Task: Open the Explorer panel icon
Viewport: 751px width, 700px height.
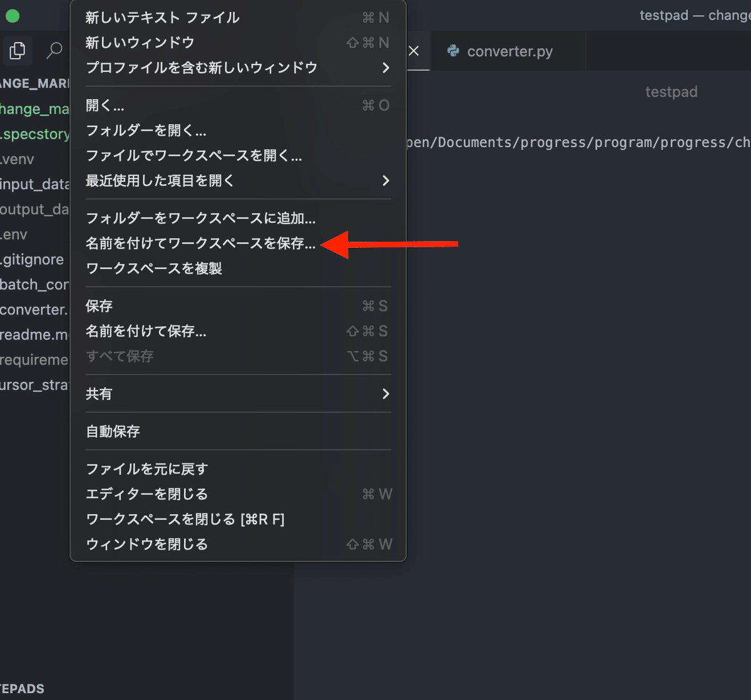Action: point(17,51)
